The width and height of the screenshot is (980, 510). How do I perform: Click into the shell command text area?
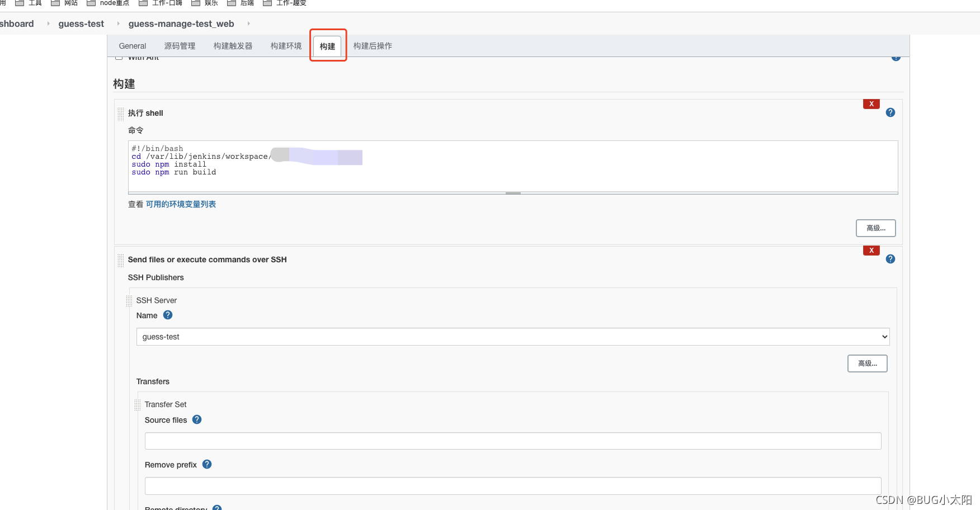tap(513, 166)
